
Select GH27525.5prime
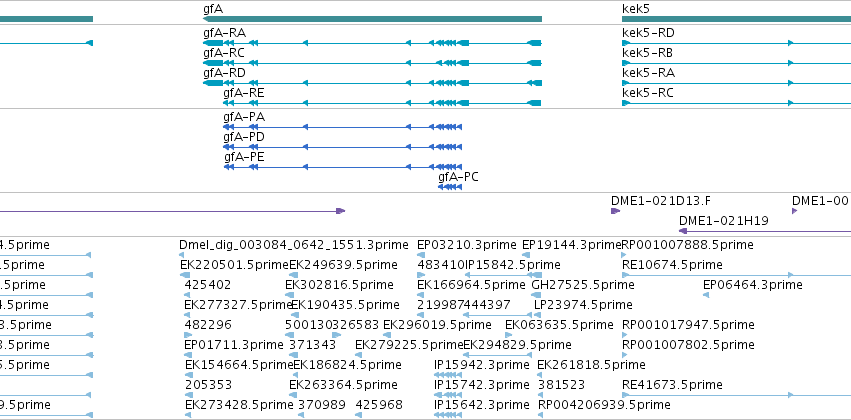tap(582, 285)
